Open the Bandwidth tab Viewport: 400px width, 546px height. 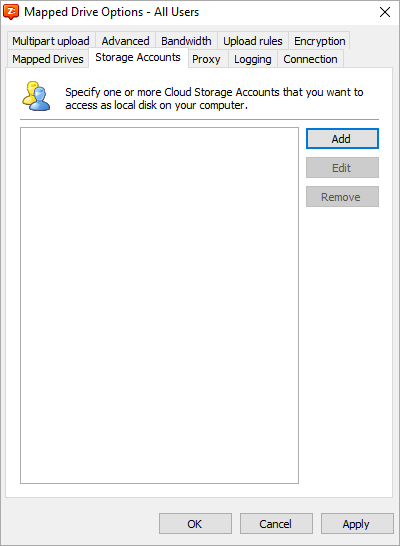point(186,41)
